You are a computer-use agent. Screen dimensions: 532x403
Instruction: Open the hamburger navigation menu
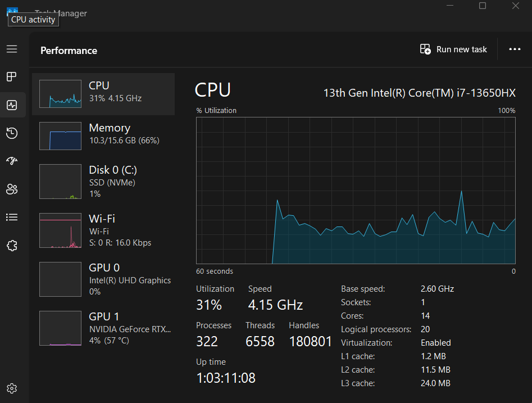click(12, 49)
